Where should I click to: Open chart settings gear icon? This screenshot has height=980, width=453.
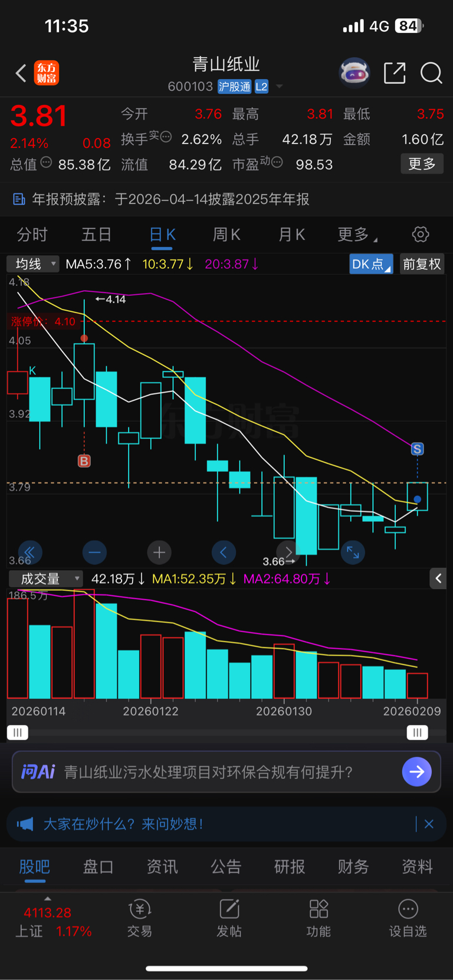pyautogui.click(x=421, y=234)
